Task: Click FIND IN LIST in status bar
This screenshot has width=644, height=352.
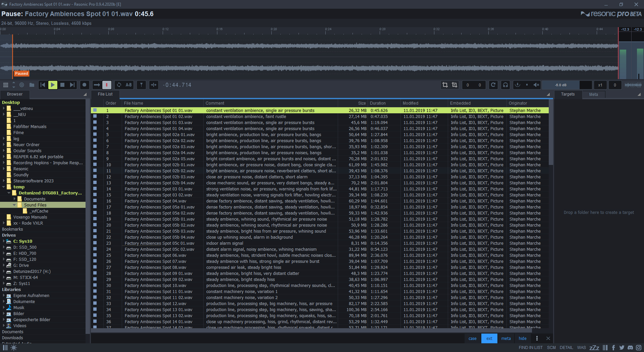Action: click(530, 348)
